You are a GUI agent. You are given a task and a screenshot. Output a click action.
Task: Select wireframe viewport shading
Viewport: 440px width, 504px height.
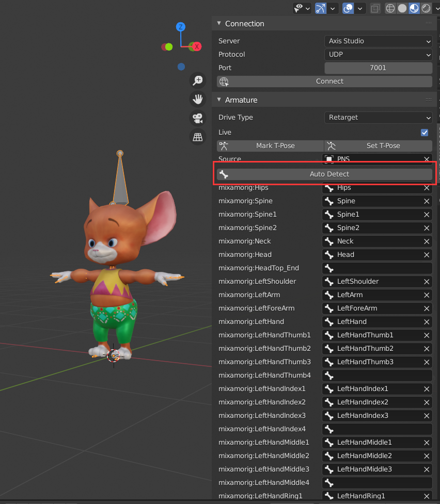(390, 8)
